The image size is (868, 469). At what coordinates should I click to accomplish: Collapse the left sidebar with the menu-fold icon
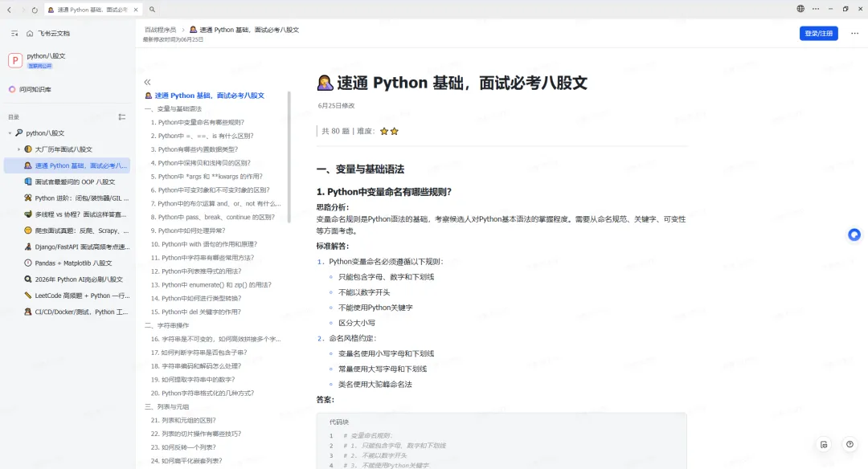tap(14, 34)
